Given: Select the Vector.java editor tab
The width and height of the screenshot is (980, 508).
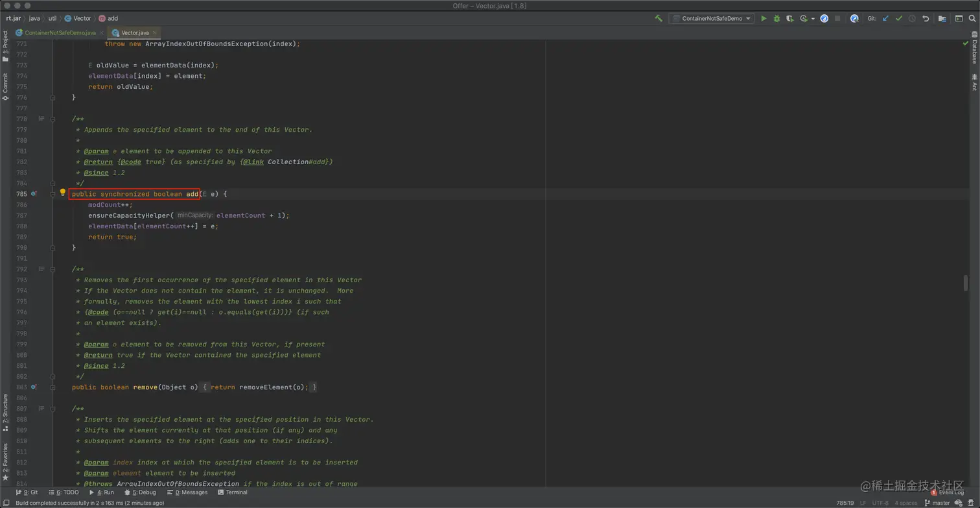Looking at the screenshot, I should point(135,32).
